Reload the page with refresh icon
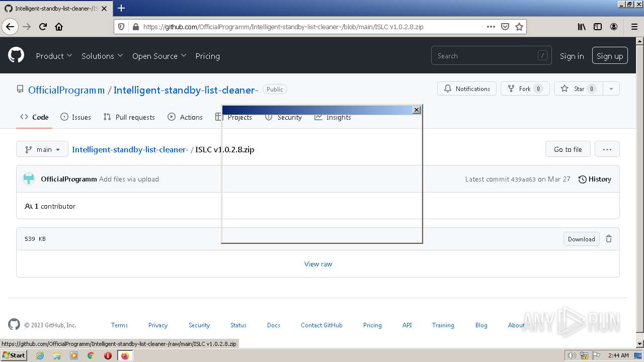This screenshot has height=362, width=644. (x=43, y=27)
